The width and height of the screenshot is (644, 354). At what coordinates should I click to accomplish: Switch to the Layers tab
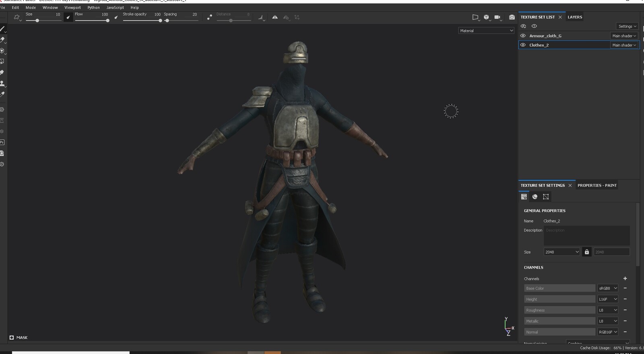(x=575, y=17)
